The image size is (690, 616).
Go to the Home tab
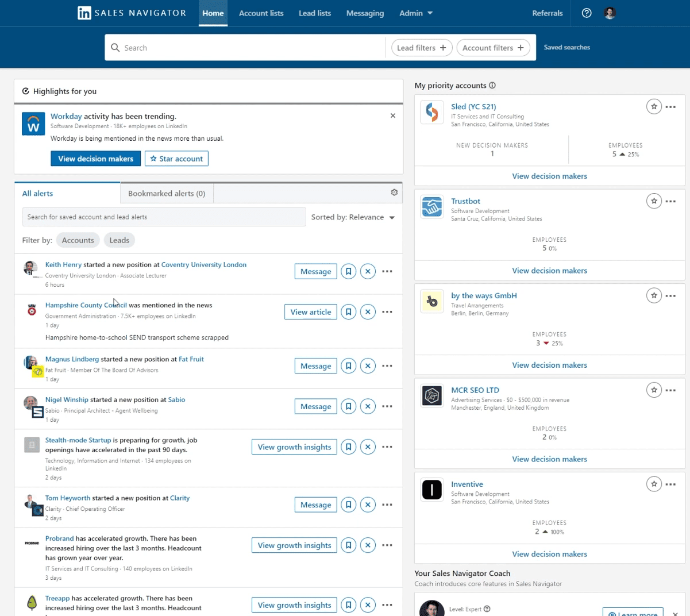[x=213, y=13]
